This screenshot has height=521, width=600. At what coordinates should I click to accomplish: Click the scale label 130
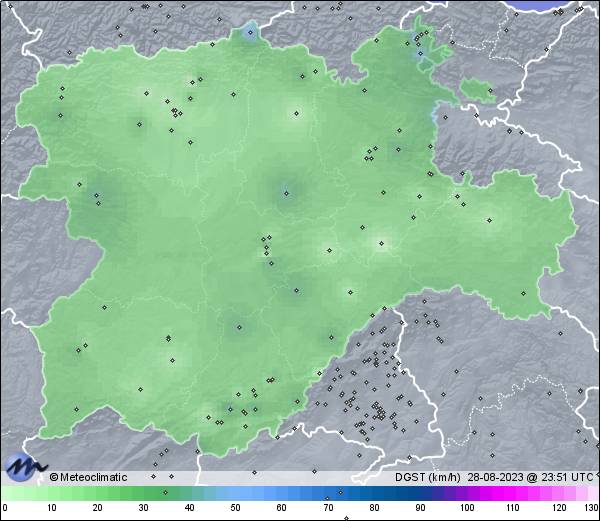(591, 508)
